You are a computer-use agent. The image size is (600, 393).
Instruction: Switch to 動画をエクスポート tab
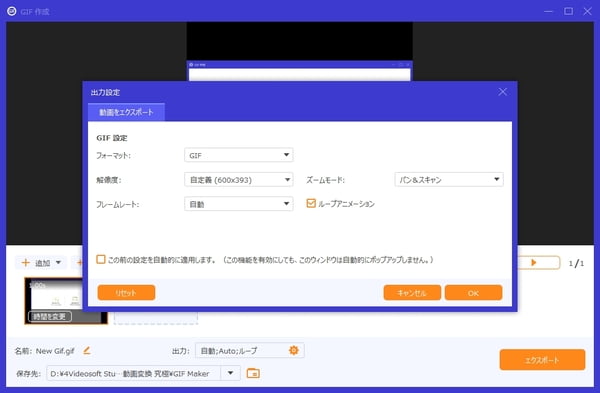pyautogui.click(x=126, y=112)
